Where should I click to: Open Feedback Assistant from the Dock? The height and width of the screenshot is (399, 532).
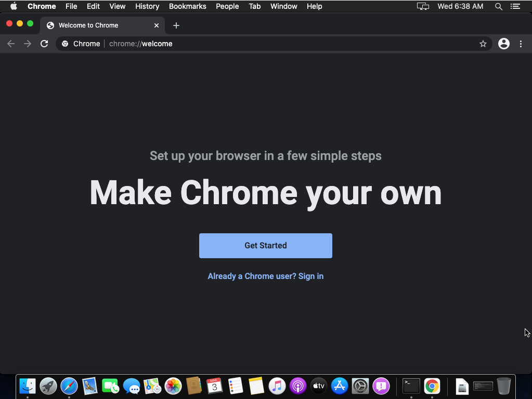(x=381, y=386)
